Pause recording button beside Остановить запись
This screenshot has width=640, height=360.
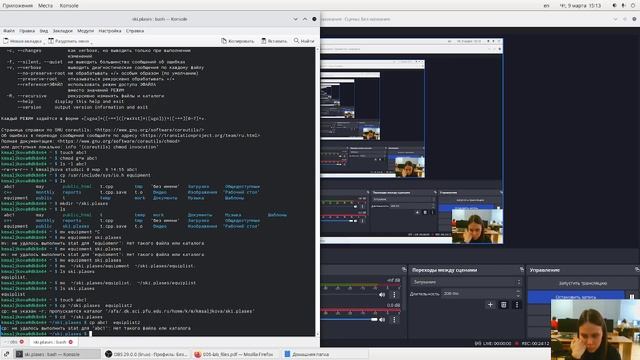click(632, 297)
